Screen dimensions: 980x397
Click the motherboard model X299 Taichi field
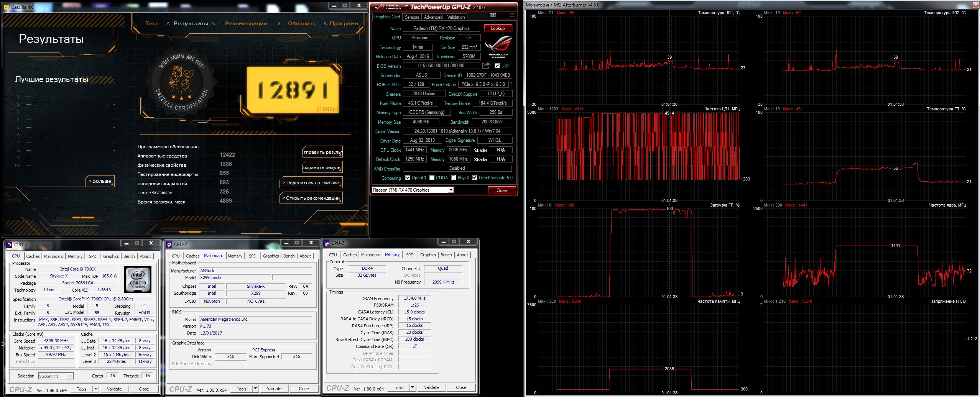[x=235, y=277]
